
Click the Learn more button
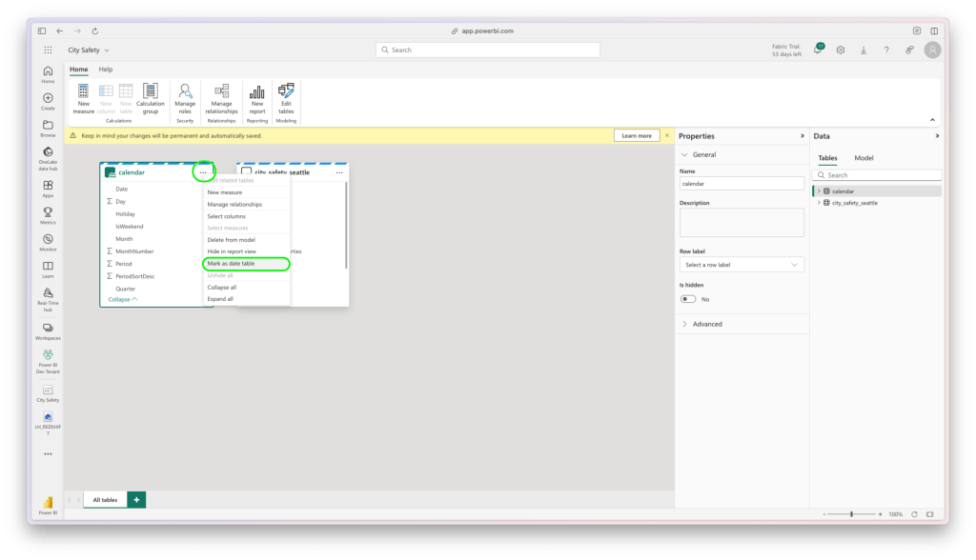(x=637, y=136)
